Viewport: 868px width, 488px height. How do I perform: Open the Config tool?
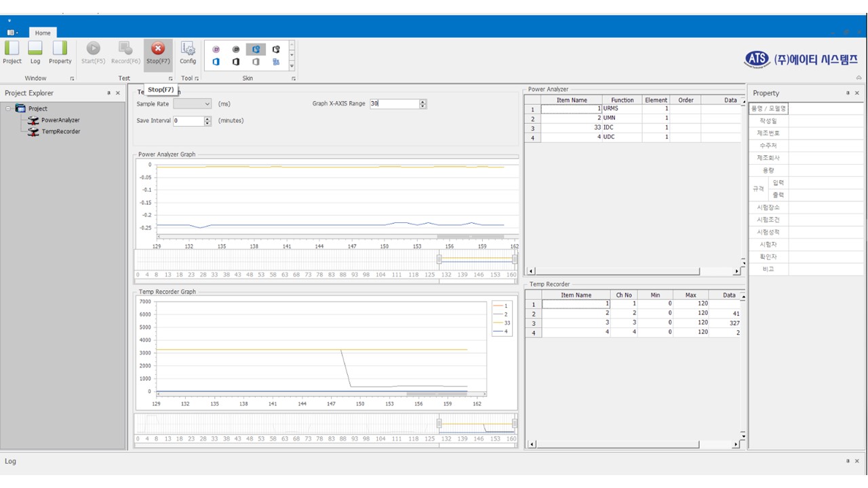click(x=188, y=52)
